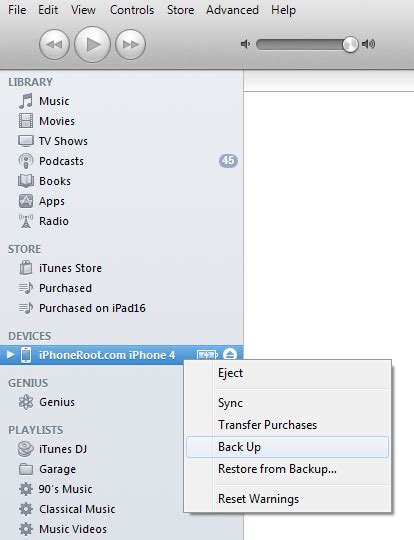
Task: Select the Movies label in Library
Action: click(57, 121)
